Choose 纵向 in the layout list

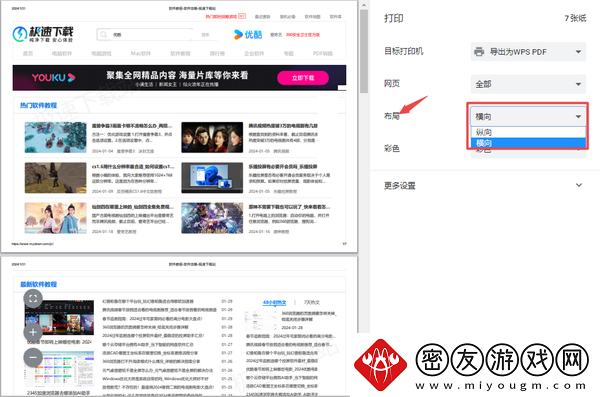pyautogui.click(x=528, y=132)
